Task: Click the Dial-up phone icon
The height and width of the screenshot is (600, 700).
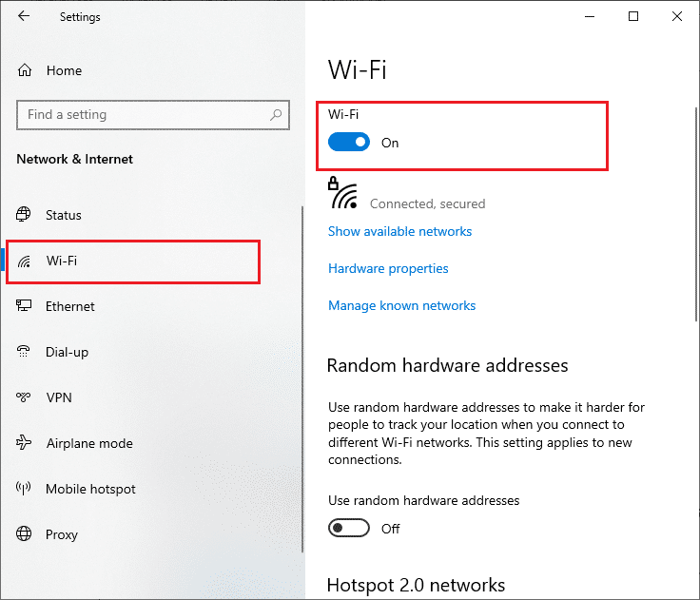Action: pos(23,351)
